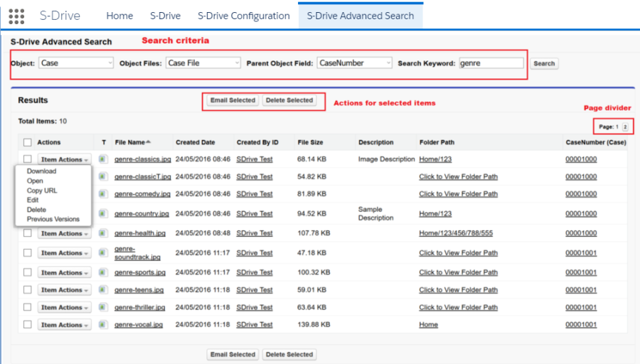Expand the Object Files dropdown
This screenshot has height=364, width=640.
coord(203,63)
